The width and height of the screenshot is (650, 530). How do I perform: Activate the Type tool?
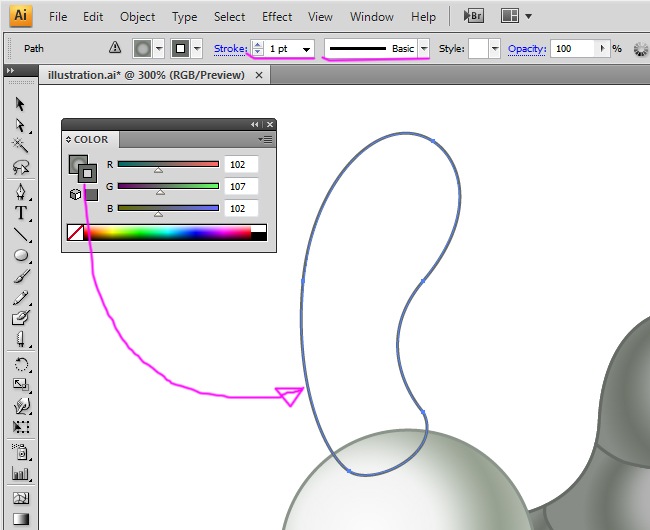[21, 213]
